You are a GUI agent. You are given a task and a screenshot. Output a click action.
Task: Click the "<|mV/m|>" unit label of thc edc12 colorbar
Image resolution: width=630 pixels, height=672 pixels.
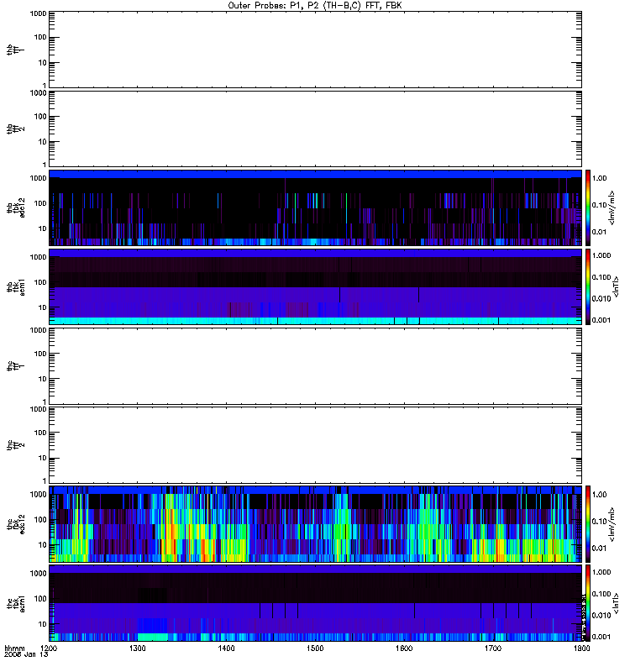(x=612, y=524)
